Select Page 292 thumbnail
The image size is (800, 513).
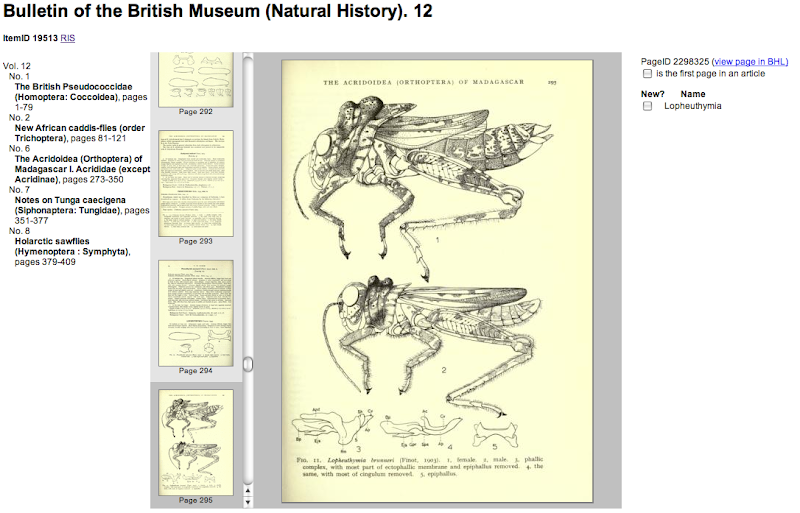pyautogui.click(x=195, y=80)
